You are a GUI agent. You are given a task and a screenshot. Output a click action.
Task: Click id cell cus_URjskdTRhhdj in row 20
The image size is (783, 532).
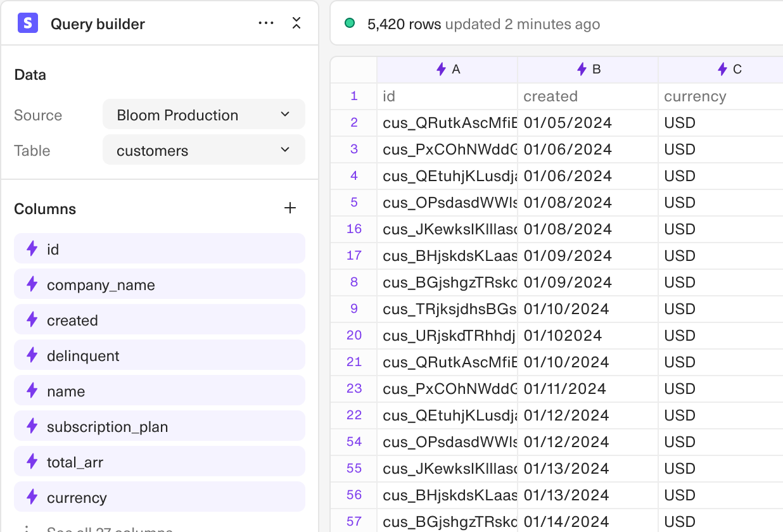tap(447, 336)
